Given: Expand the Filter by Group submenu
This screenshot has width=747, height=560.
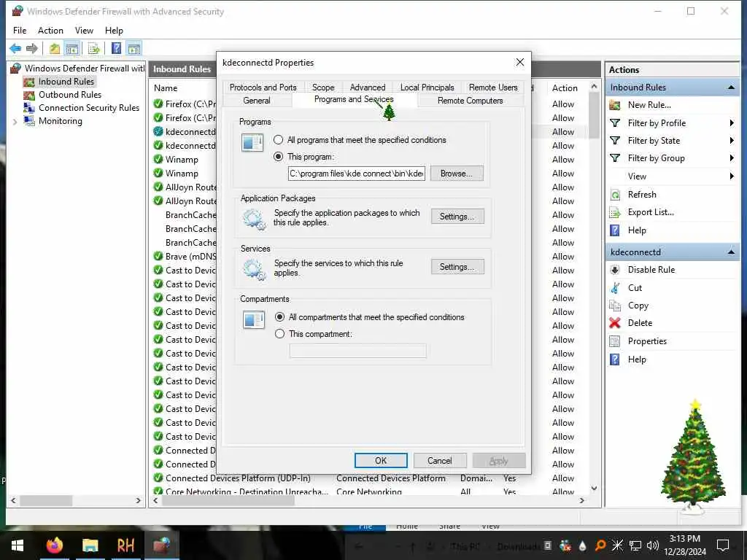Looking at the screenshot, I should [731, 158].
